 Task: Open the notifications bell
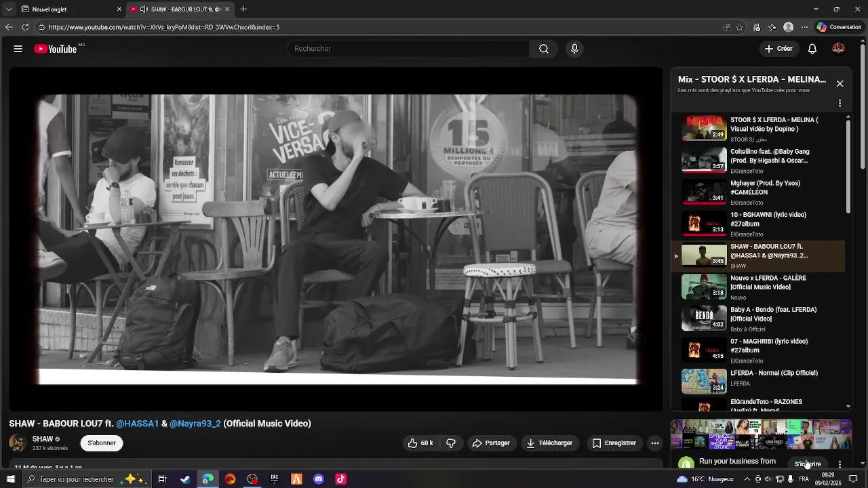tap(812, 49)
